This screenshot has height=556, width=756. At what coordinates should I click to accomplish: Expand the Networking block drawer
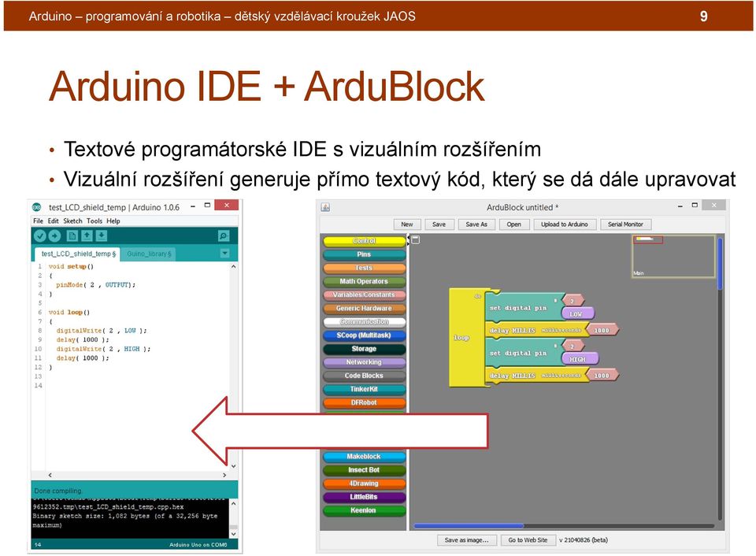tap(364, 362)
